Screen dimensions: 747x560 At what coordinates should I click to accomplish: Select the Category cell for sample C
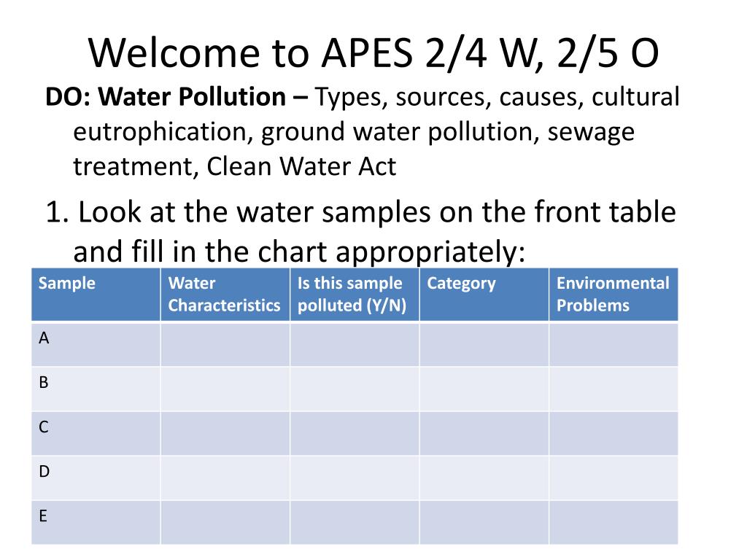click(x=484, y=433)
